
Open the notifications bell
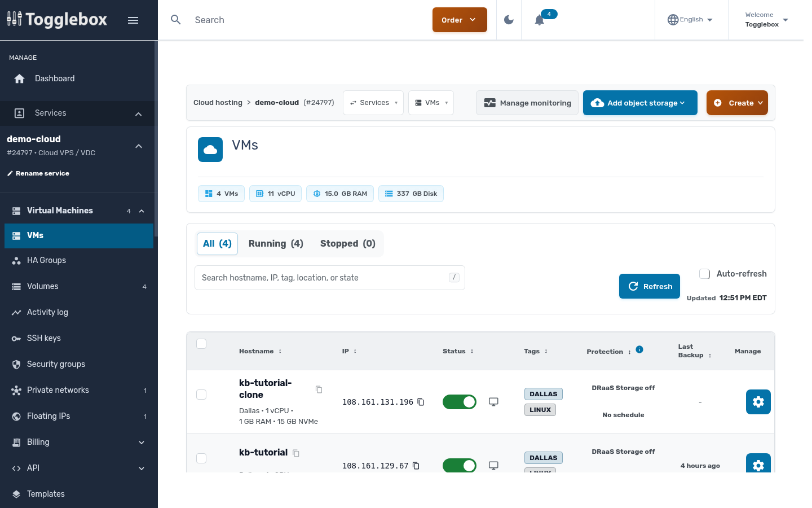(540, 20)
